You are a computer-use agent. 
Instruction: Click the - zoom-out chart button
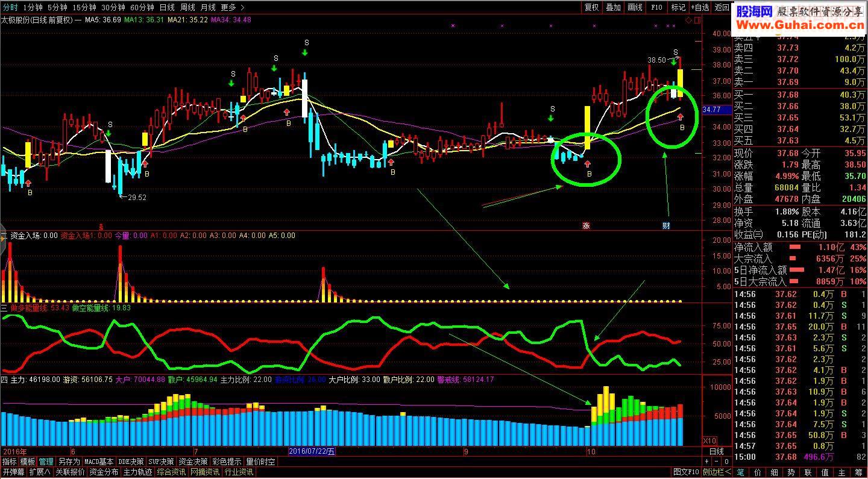(717, 462)
